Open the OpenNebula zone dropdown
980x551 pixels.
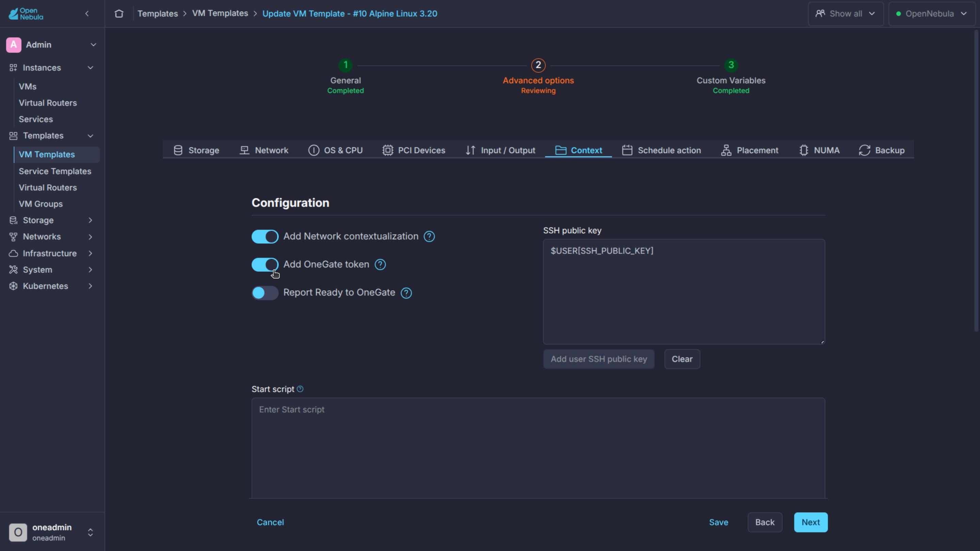932,14
